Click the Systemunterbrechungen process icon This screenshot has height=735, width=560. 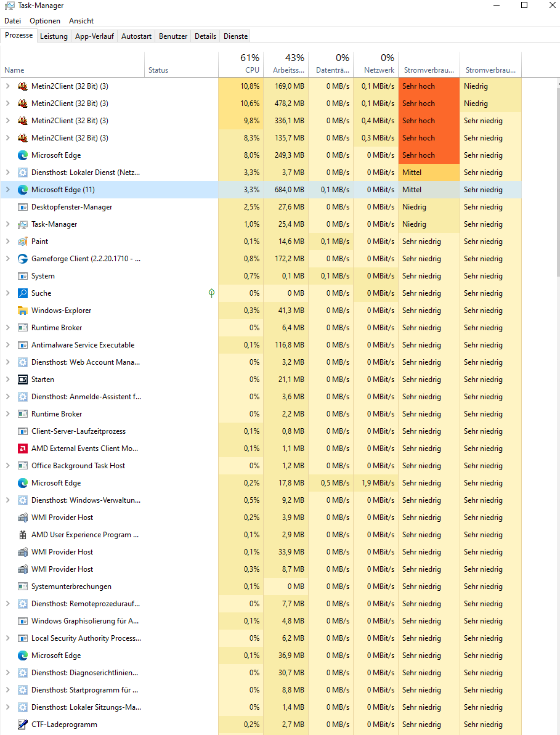coord(23,587)
